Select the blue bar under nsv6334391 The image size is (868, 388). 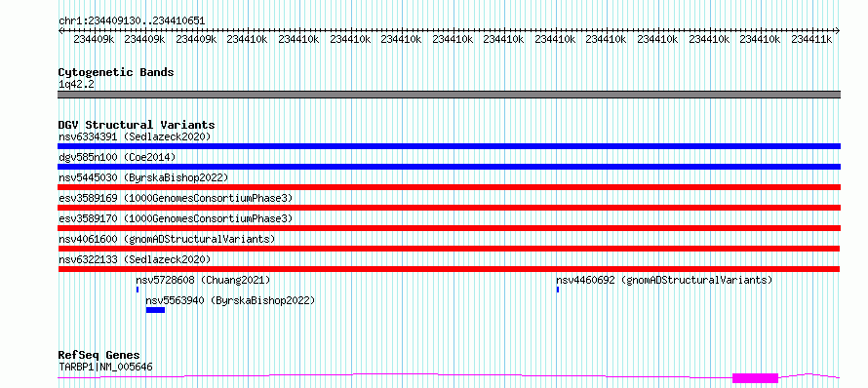point(449,146)
